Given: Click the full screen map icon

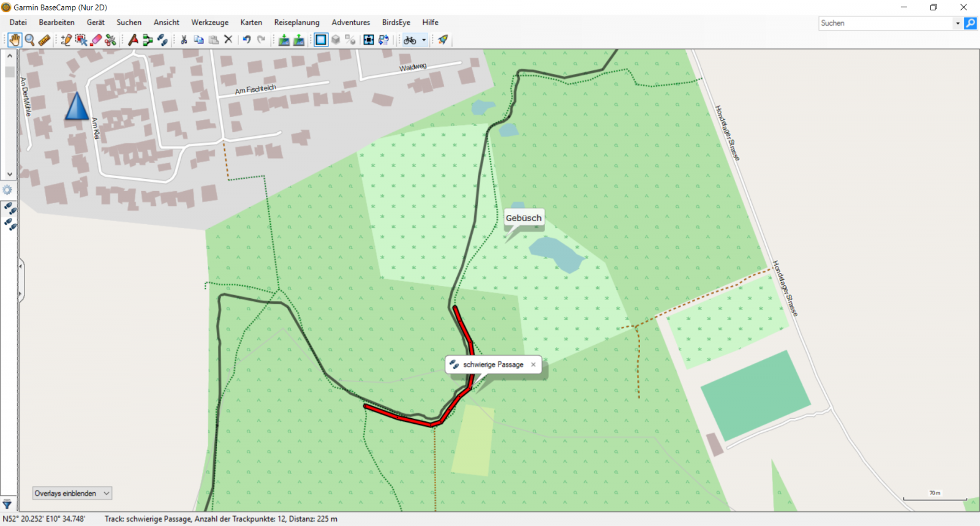Looking at the screenshot, I should 368,40.
